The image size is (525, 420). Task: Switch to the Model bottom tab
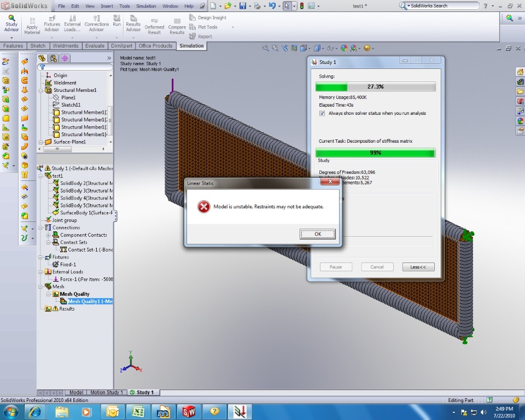76,392
